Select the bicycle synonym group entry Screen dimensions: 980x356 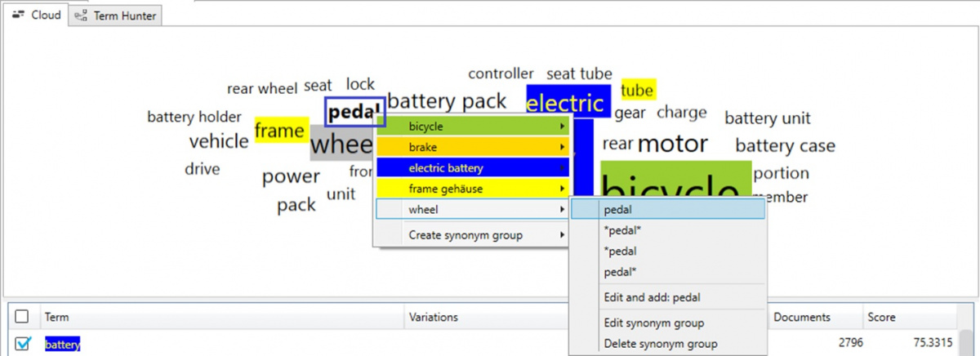[x=473, y=127]
